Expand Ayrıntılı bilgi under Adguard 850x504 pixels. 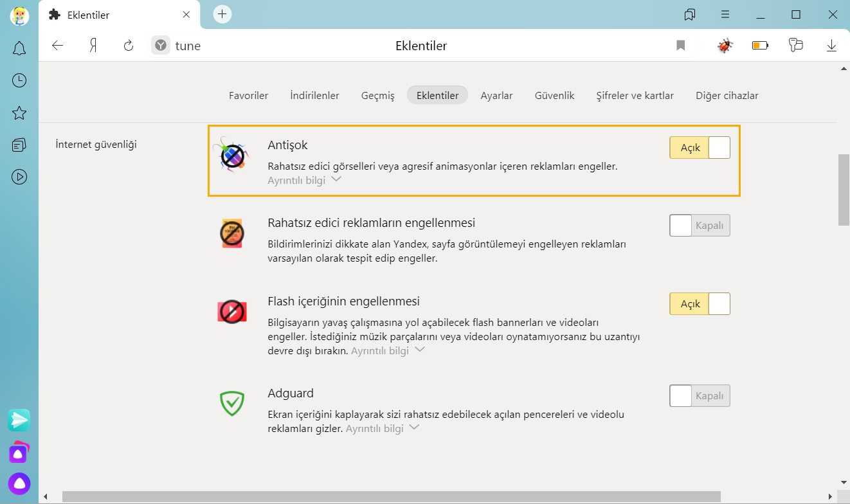click(383, 428)
